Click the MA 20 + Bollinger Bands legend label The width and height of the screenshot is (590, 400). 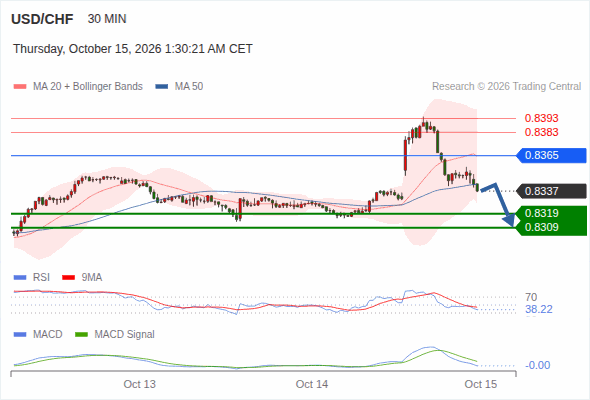(x=88, y=87)
